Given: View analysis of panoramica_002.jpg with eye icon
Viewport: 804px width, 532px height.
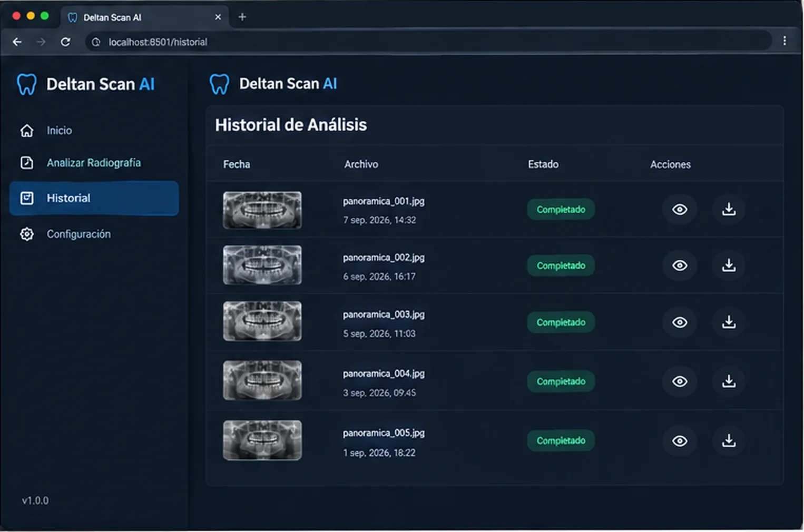Looking at the screenshot, I should (x=680, y=265).
